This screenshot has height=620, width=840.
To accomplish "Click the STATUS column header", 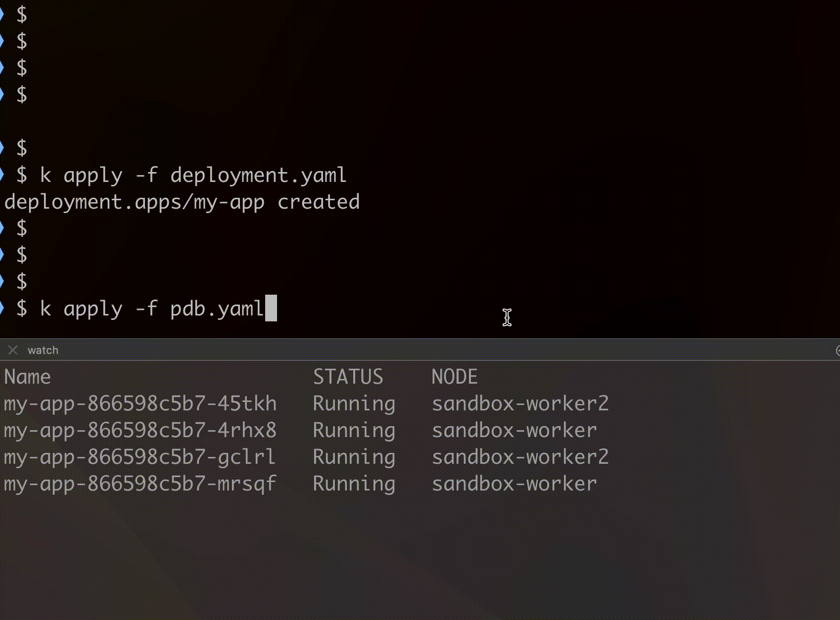I will [x=348, y=377].
